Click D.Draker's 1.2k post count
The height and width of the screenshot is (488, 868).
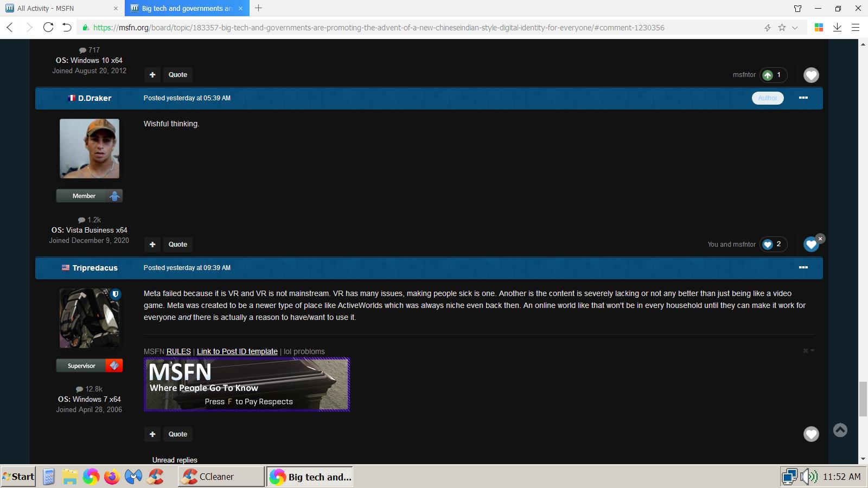click(90, 220)
